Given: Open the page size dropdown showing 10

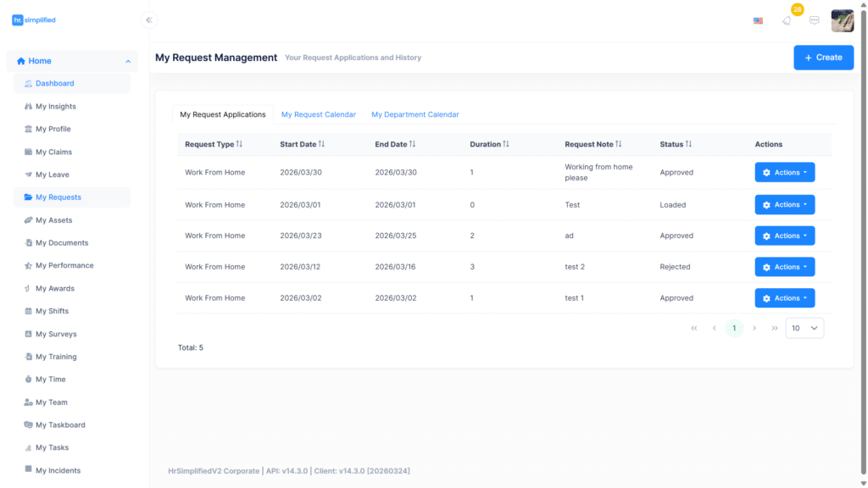Looking at the screenshot, I should point(805,328).
